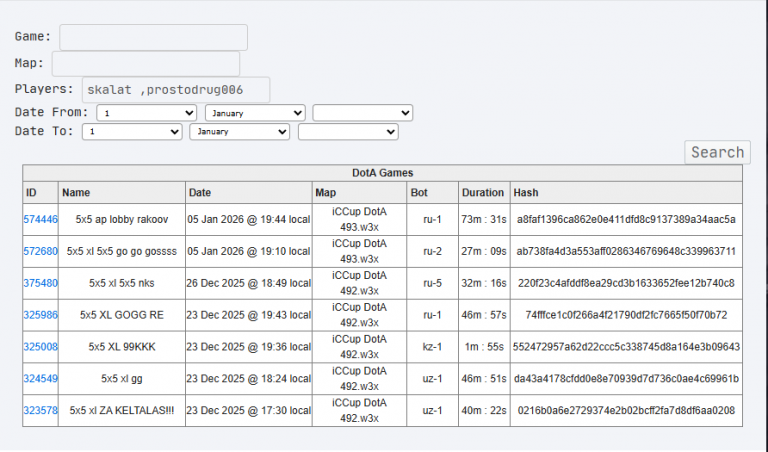This screenshot has width=768, height=452.
Task: Click hash starting with 552472957a62
Action: click(626, 347)
